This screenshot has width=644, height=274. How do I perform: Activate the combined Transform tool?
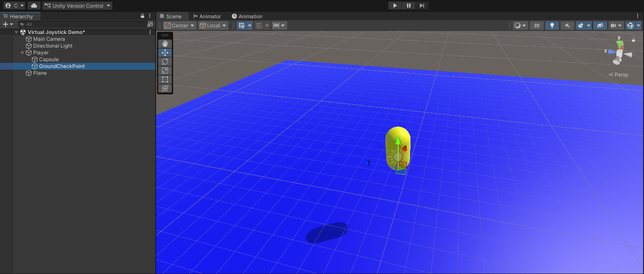pyautogui.click(x=165, y=88)
